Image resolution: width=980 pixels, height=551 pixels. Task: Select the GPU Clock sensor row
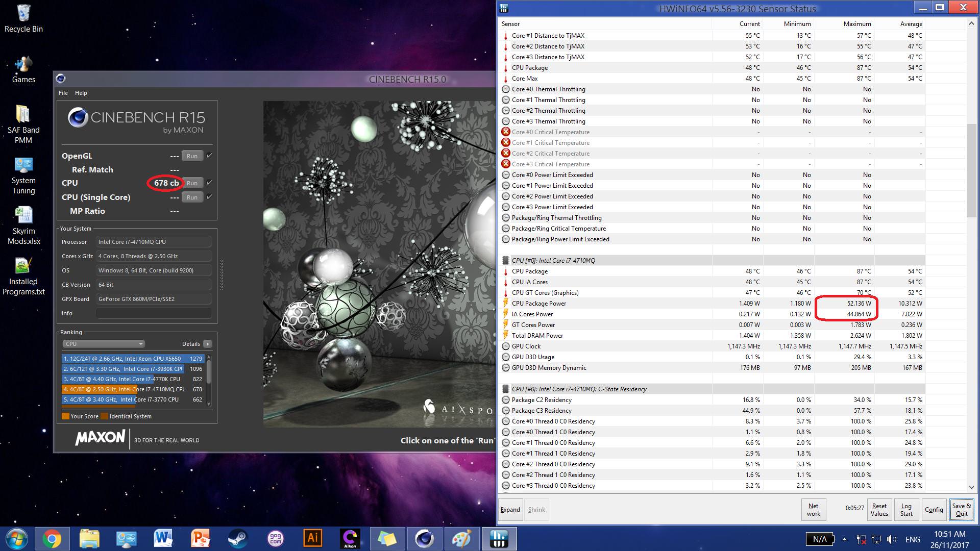click(713, 346)
